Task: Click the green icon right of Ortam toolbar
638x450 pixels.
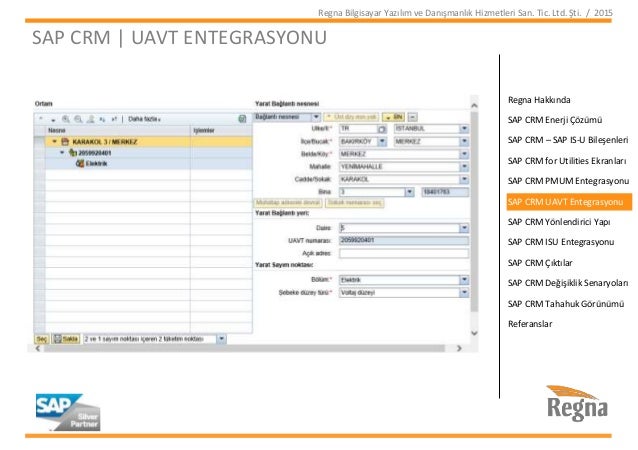Action: pyautogui.click(x=242, y=119)
